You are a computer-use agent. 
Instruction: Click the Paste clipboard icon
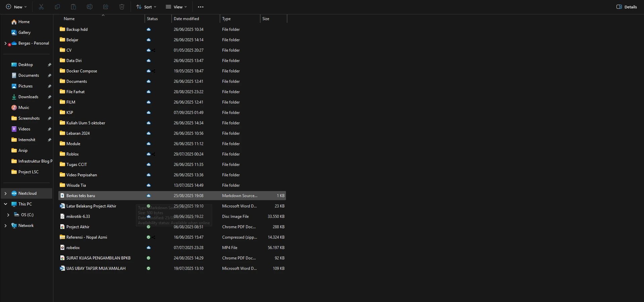[73, 7]
